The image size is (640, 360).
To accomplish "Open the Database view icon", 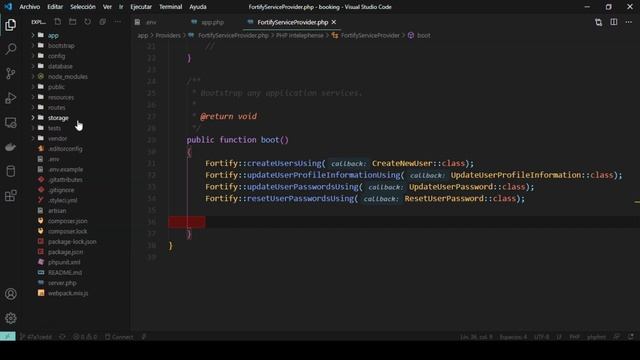I will (x=11, y=171).
